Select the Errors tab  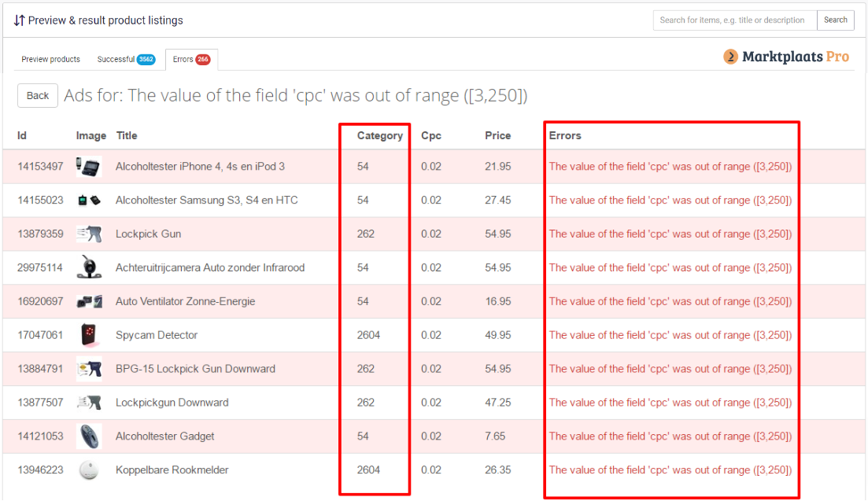pos(191,60)
